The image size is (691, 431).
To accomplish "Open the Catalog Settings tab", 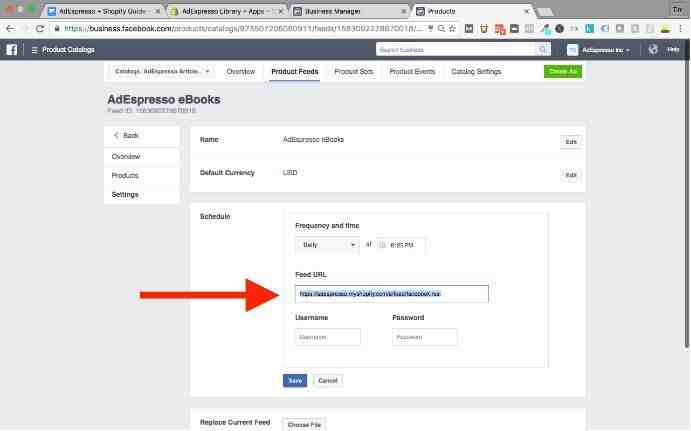I will coord(476,71).
